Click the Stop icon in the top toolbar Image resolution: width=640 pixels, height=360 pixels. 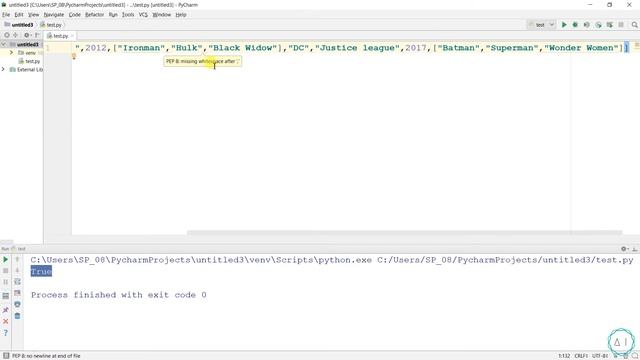pos(621,25)
